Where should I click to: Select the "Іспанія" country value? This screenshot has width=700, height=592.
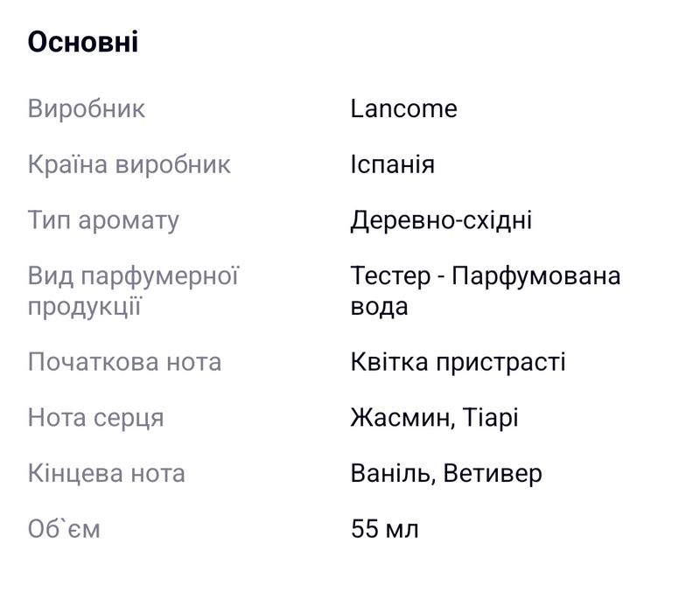click(392, 164)
